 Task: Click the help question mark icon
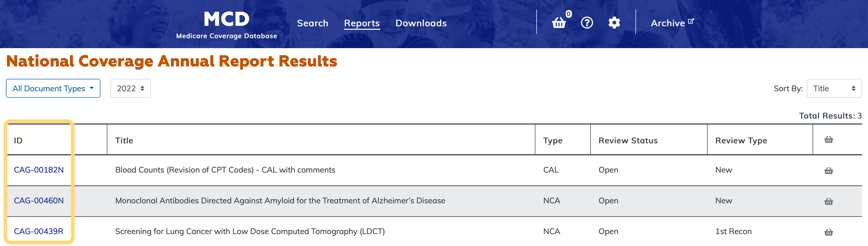coord(587,23)
